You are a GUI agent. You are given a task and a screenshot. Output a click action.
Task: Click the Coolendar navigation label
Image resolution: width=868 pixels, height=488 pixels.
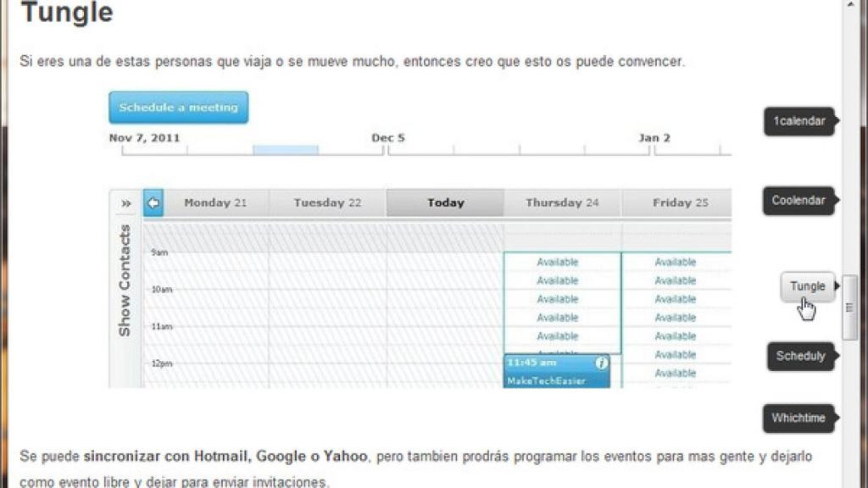tap(798, 201)
